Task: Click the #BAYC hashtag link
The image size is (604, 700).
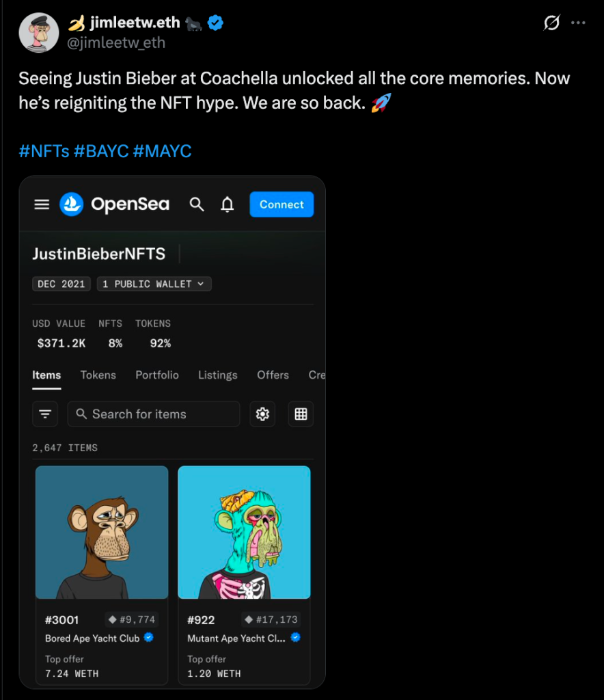Action: point(101,151)
